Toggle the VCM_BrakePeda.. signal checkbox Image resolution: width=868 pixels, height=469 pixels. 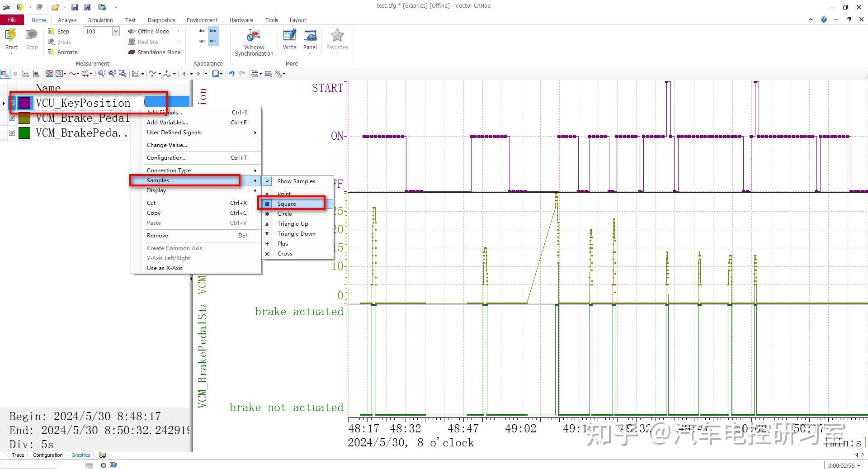[x=12, y=133]
